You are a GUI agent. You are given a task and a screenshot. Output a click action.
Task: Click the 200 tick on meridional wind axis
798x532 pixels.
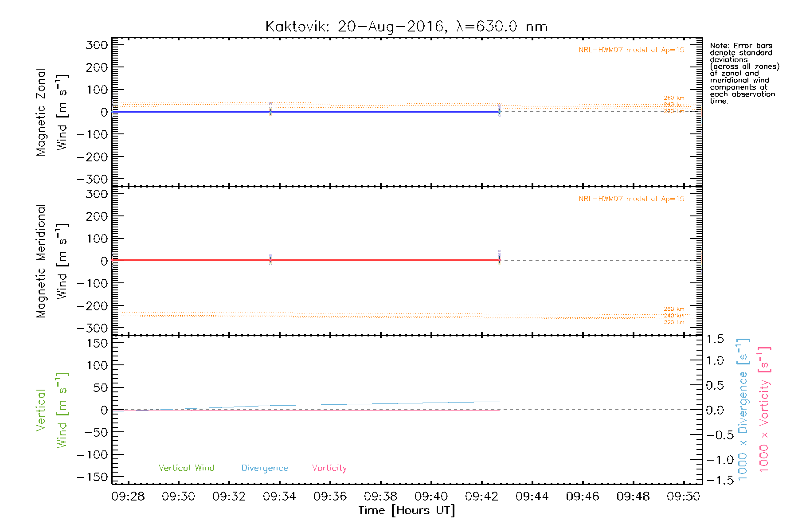tap(97, 216)
